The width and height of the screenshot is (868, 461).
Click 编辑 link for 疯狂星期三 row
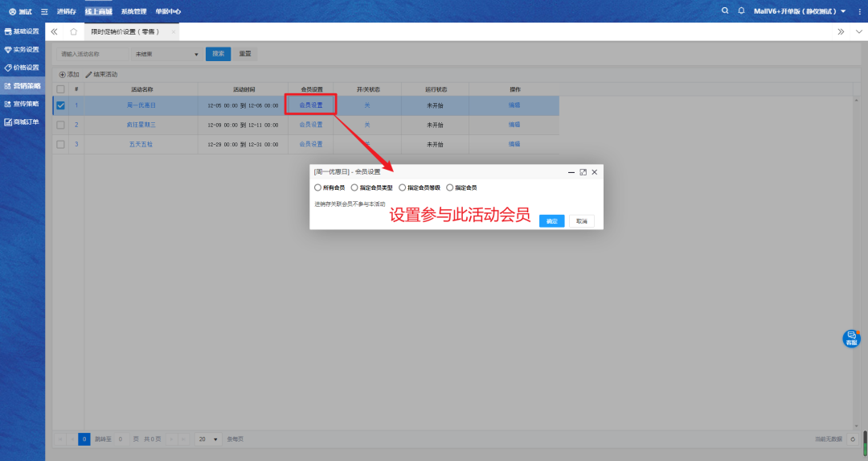514,125
